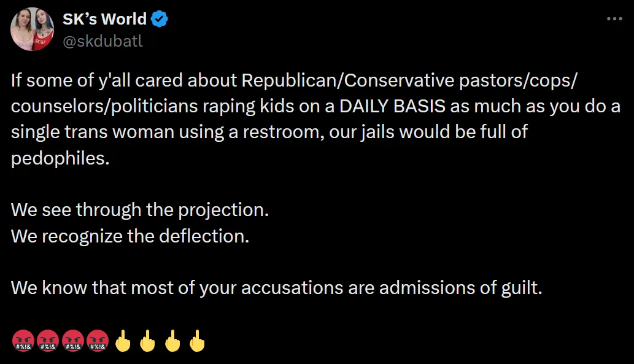
Task: Open the SK's World profile avatar
Action: tap(33, 29)
